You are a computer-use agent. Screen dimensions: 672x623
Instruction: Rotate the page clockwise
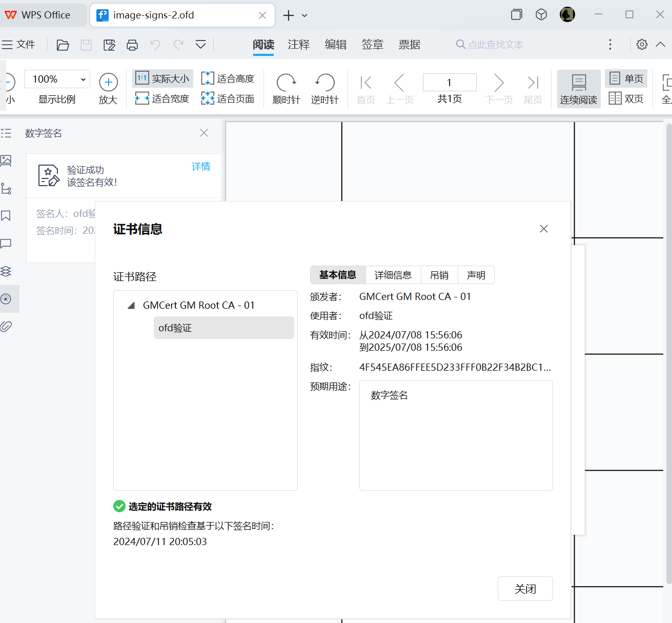point(286,89)
